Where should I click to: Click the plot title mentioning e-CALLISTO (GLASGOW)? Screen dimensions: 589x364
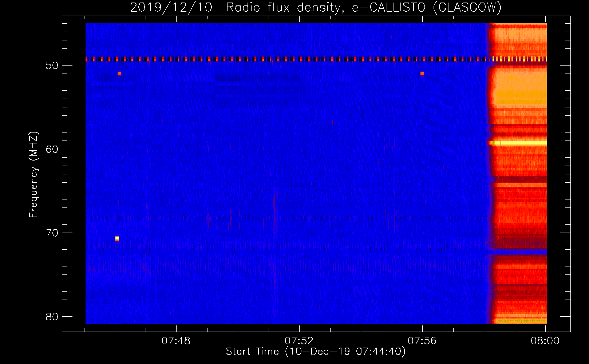[x=316, y=7]
